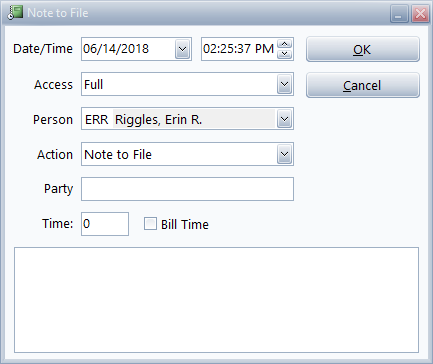The image size is (433, 364).
Task: Open the date picker dropdown arrow
Action: pyautogui.click(x=182, y=49)
